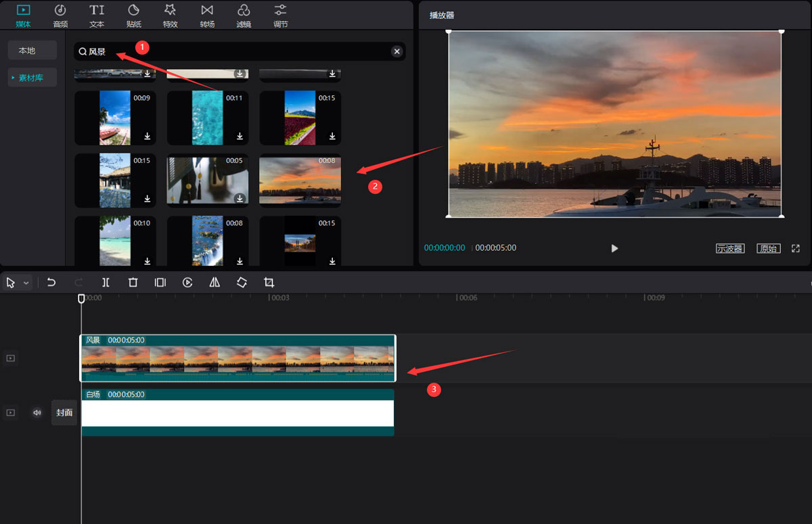This screenshot has height=524, width=812.
Task: Select the crop tool icon
Action: pos(269,283)
